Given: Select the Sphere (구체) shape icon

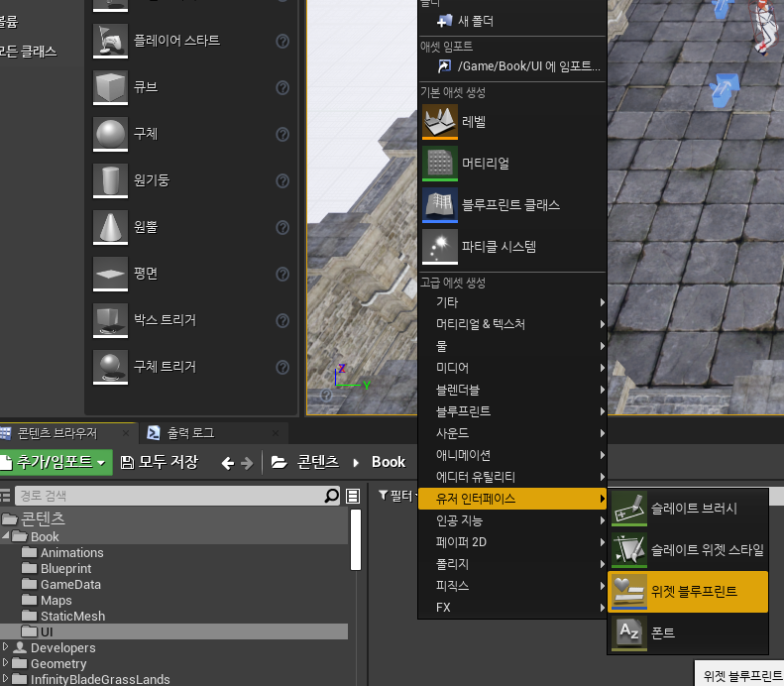Looking at the screenshot, I should tap(110, 134).
